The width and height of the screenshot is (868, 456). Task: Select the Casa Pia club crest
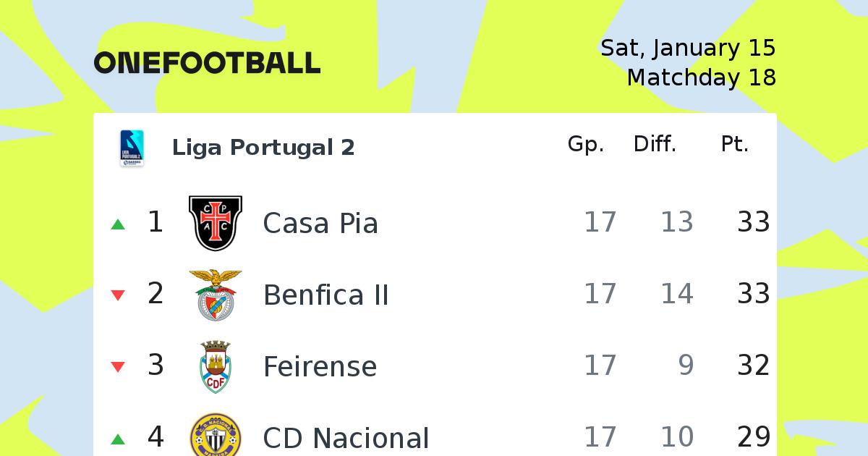(216, 223)
